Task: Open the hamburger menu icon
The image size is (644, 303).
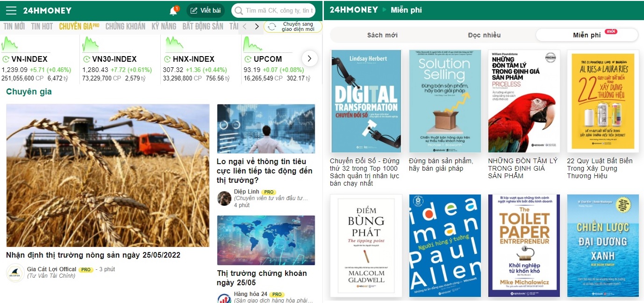Action: point(11,10)
